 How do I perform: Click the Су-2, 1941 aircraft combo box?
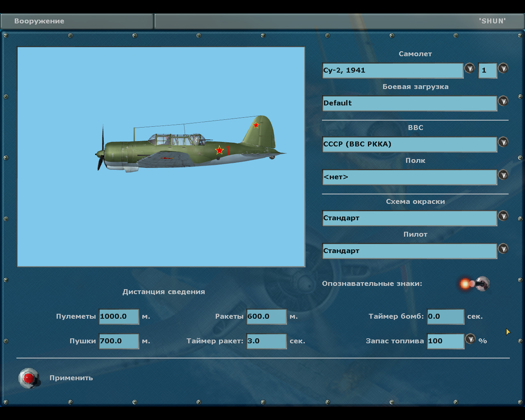[x=393, y=71]
